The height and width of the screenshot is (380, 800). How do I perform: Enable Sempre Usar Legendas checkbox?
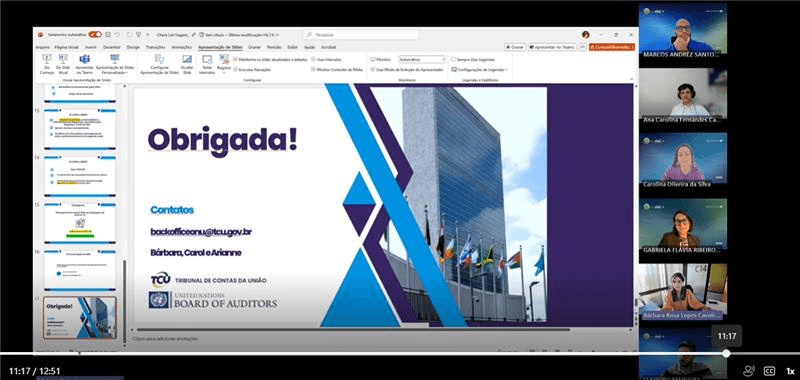[x=453, y=60]
